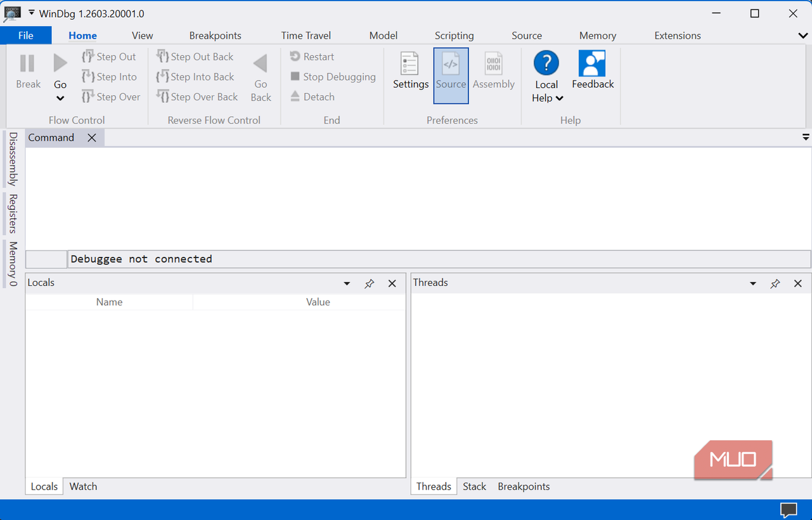
Task: Open the Locals panel options dropdown
Action: (x=347, y=283)
